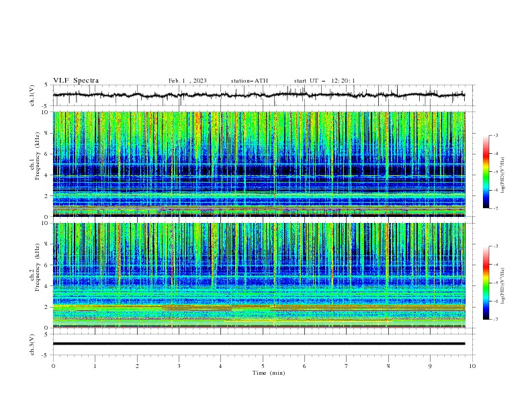Click the ch.1 frequency axis "8" tick label
This screenshot has width=532, height=411.
click(x=47, y=133)
